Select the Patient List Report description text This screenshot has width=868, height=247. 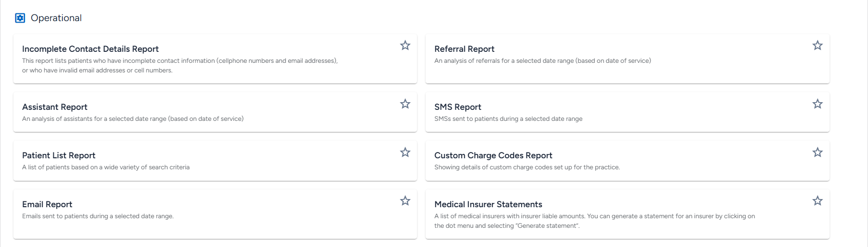106,167
